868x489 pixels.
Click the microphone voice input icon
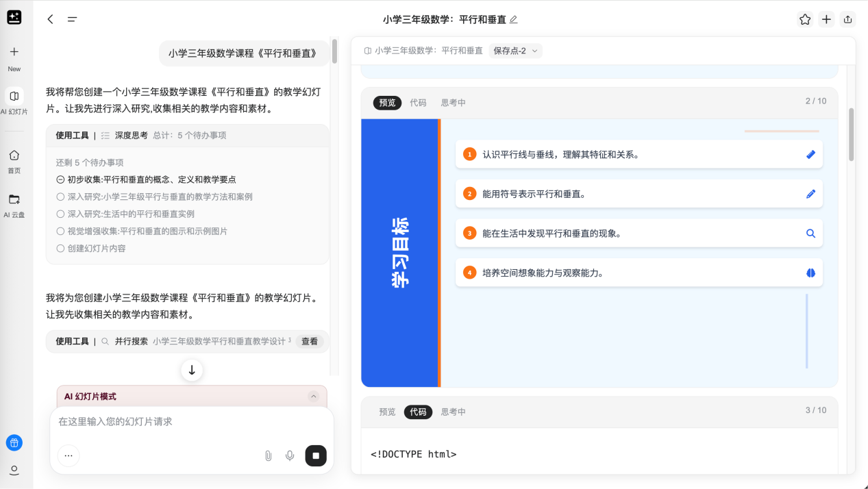290,455
